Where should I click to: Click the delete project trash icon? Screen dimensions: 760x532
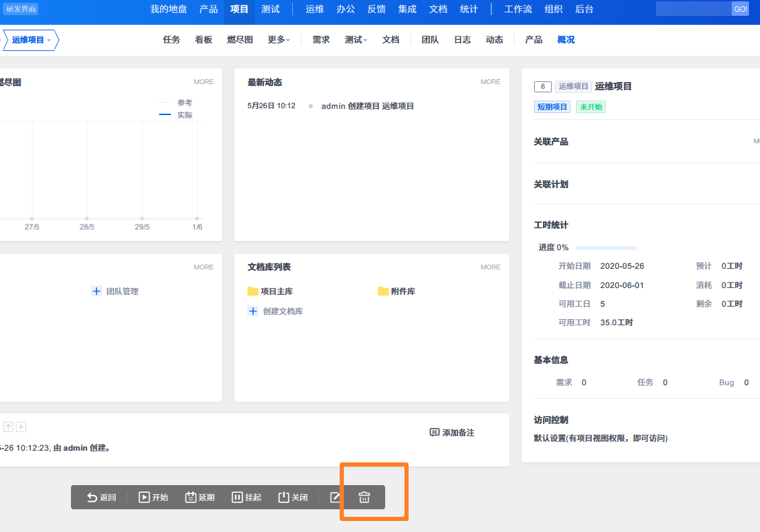point(364,498)
